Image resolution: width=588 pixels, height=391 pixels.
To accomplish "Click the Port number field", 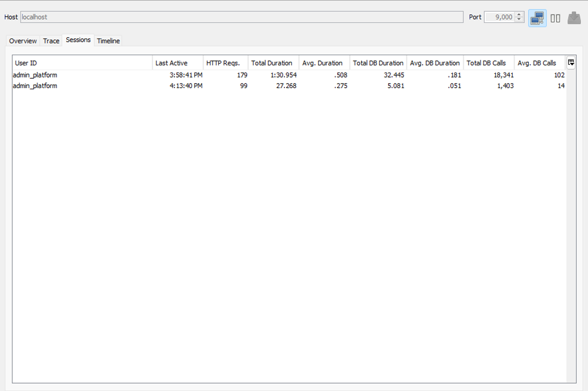I will (x=499, y=17).
